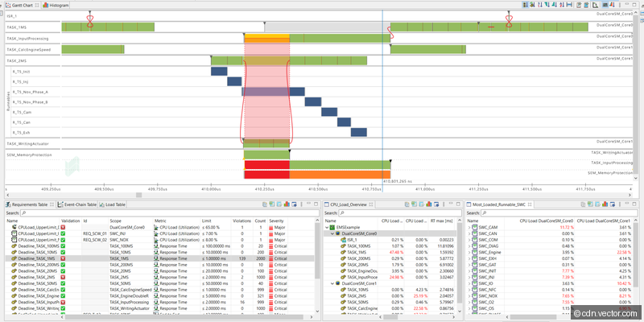Click the EMSExample project icon in the tree

click(332, 228)
